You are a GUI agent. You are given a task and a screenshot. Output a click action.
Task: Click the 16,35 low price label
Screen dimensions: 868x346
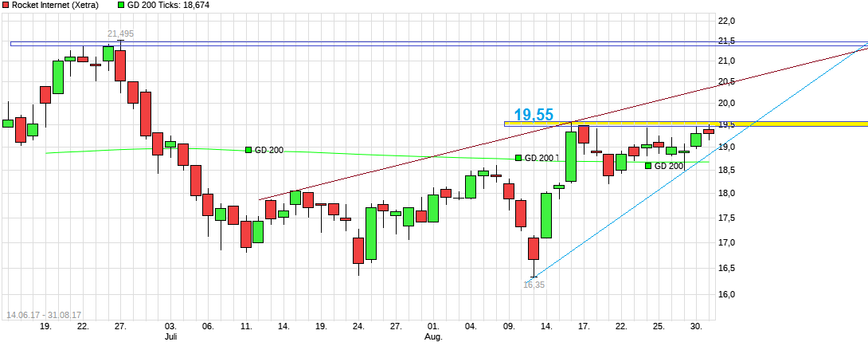tap(534, 285)
